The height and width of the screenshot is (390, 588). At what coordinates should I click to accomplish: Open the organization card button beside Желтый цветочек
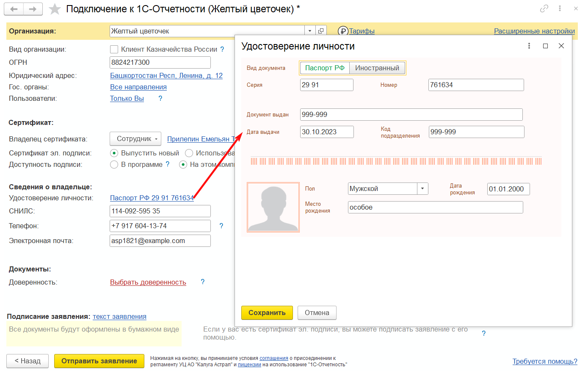(x=321, y=31)
